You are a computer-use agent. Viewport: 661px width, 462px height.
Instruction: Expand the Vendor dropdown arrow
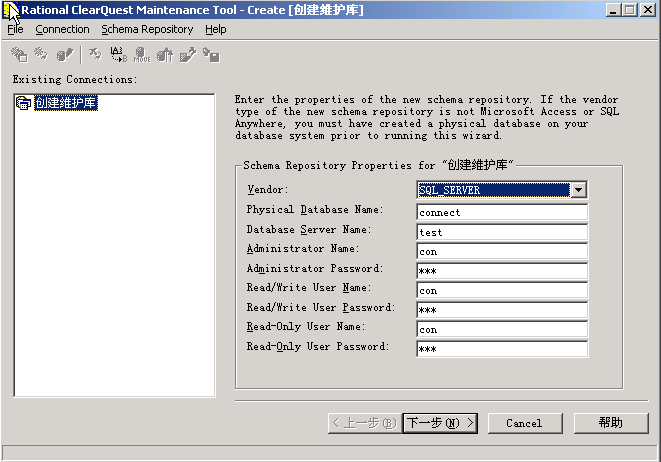578,190
